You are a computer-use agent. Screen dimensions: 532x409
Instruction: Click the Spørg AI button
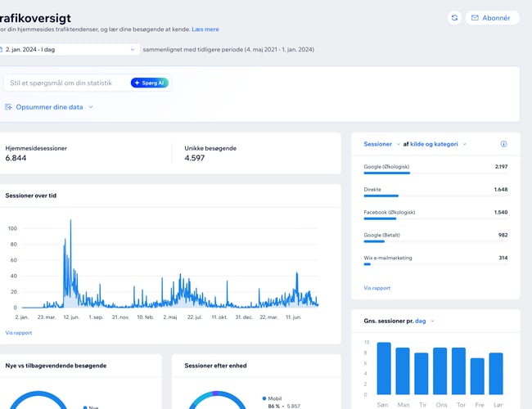tap(150, 83)
